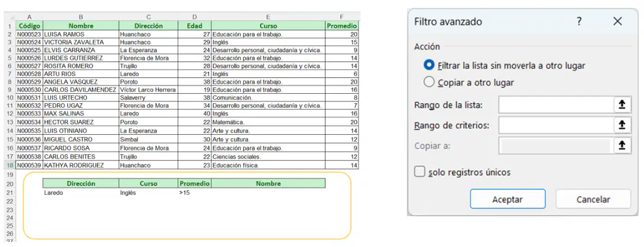Select the criteria cell containing >15

(194, 192)
